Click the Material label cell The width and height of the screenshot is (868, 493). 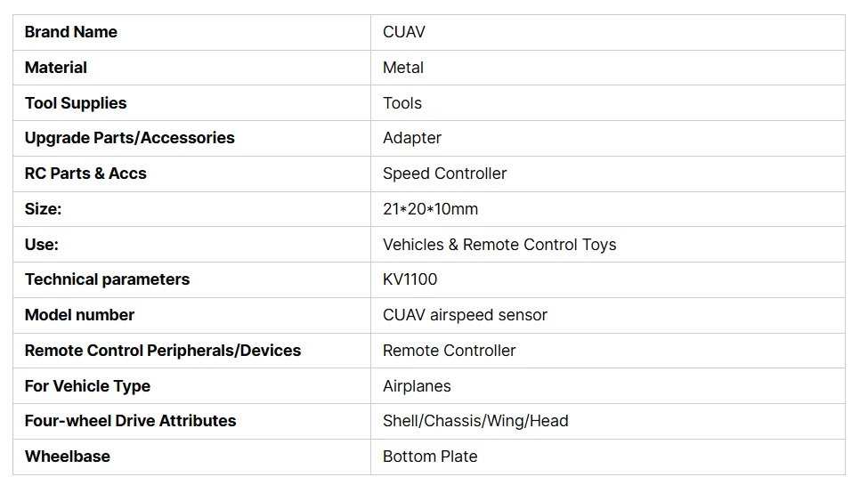(56, 68)
